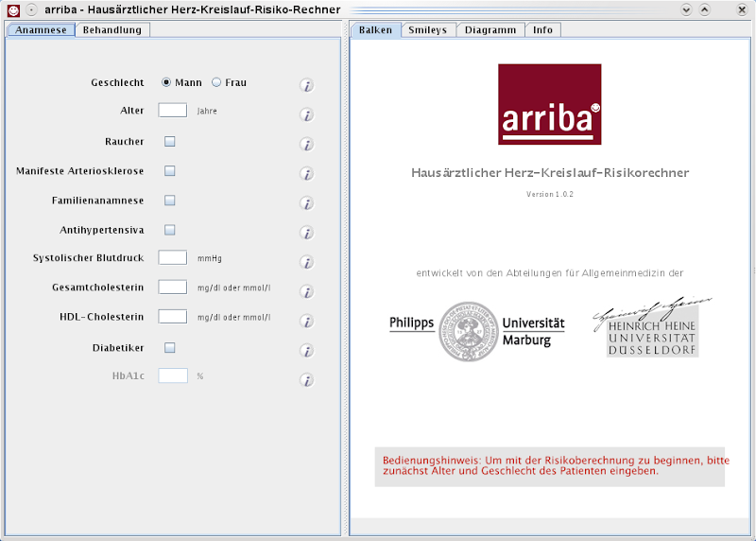
Task: Open info icon for Alter
Action: [306, 114]
